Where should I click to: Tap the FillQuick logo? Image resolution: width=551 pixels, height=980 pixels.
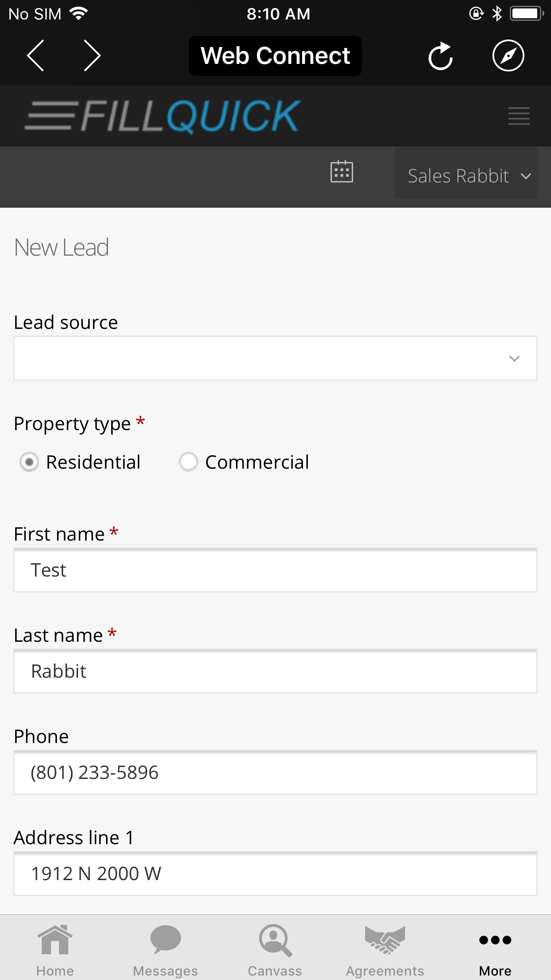[x=162, y=116]
